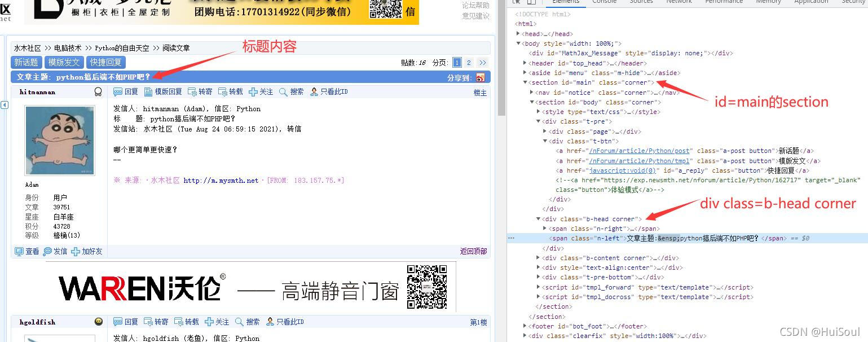The image size is (868, 342).
Task: Open the Network tab in DevTools
Action: (678, 2)
